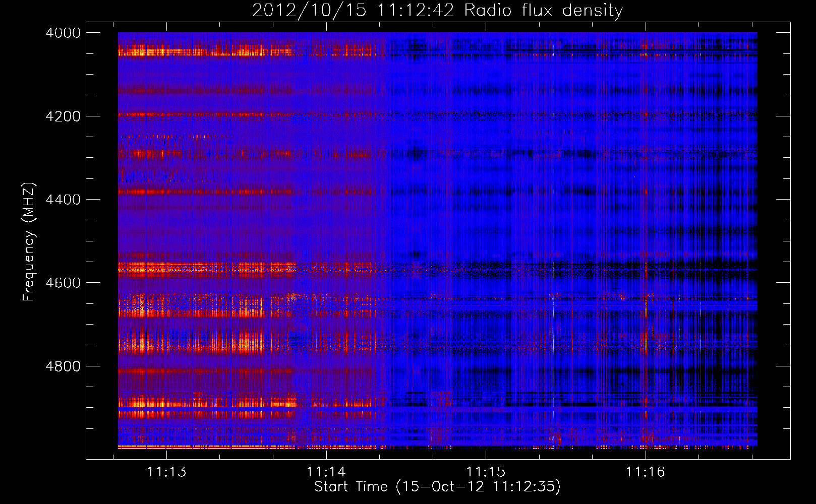Select the 4200 frequency axis label
The width and height of the screenshot is (816, 504).
[x=63, y=116]
